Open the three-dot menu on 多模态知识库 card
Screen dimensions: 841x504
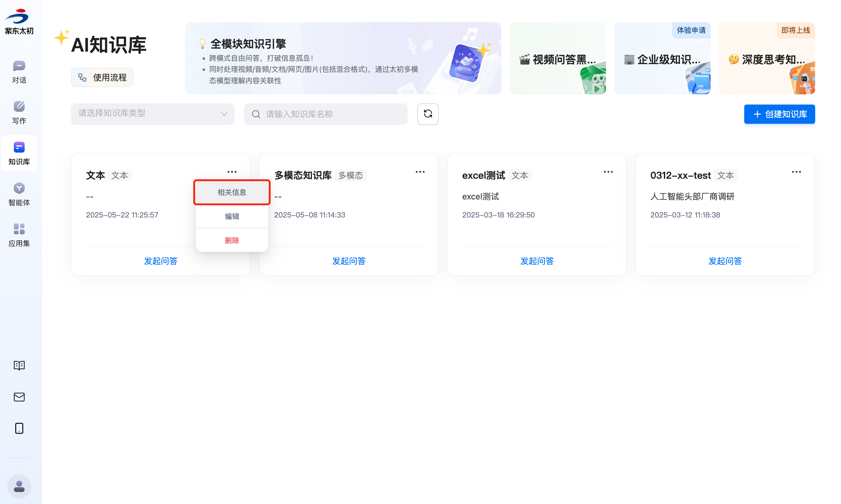420,172
